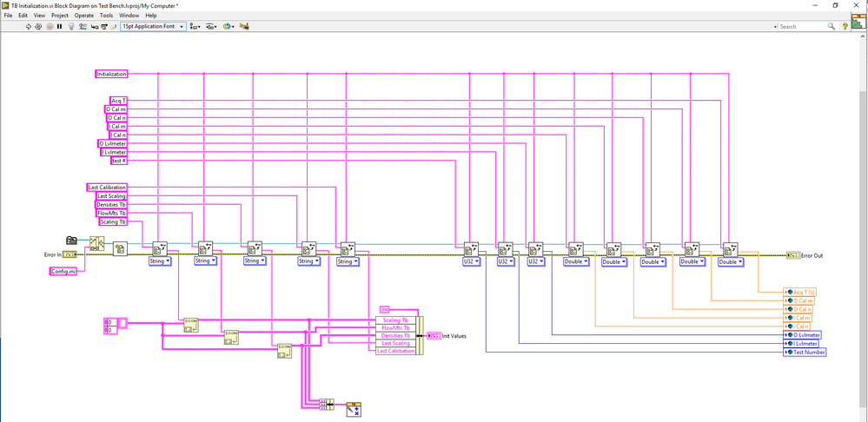
Task: Open the Edit menu
Action: tap(23, 16)
